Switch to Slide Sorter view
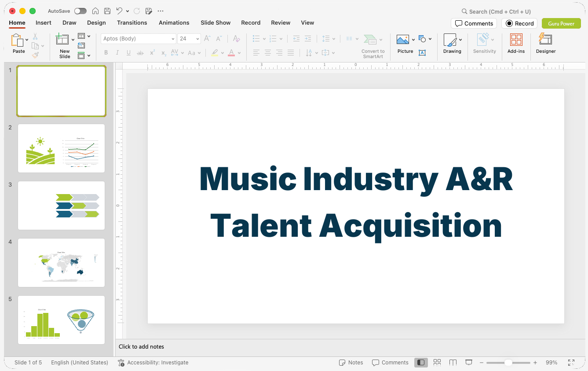Screen dimensions: 588x371 coord(437,362)
